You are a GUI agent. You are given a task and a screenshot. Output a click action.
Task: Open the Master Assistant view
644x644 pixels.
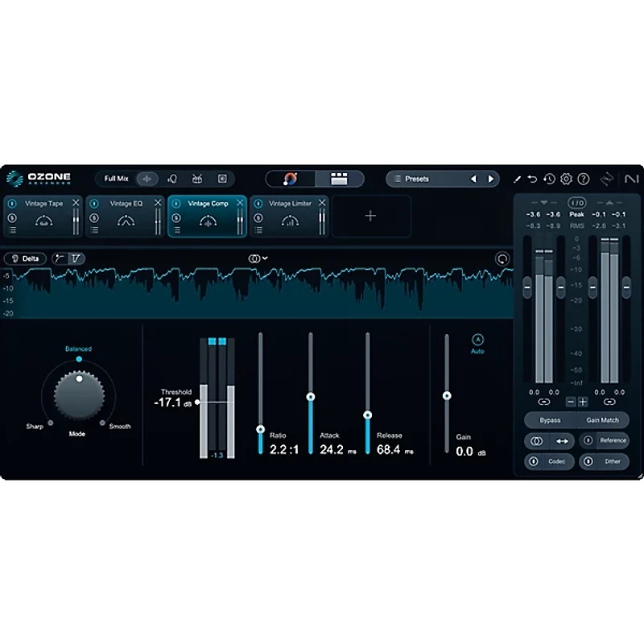291,179
